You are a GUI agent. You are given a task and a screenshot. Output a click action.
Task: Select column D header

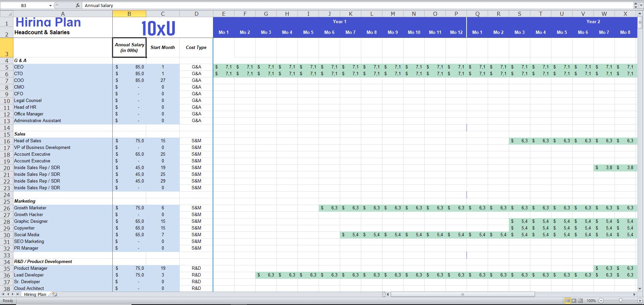coord(196,14)
